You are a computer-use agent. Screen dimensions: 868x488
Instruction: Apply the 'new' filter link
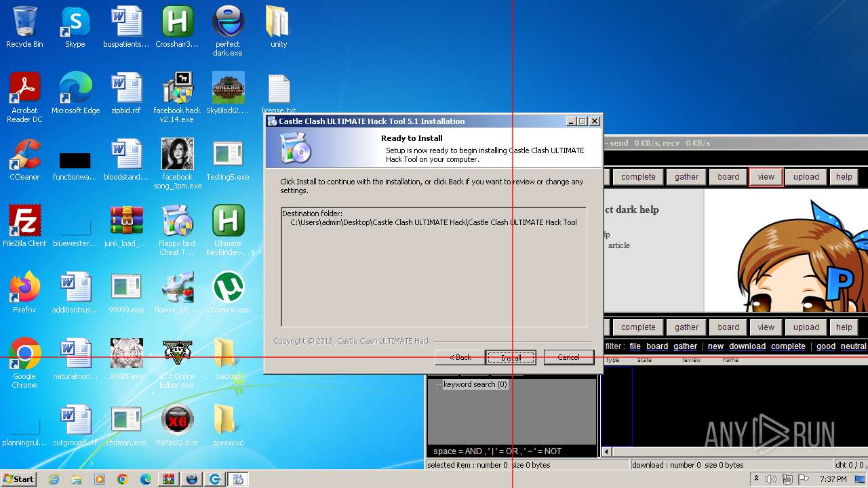pyautogui.click(x=715, y=346)
